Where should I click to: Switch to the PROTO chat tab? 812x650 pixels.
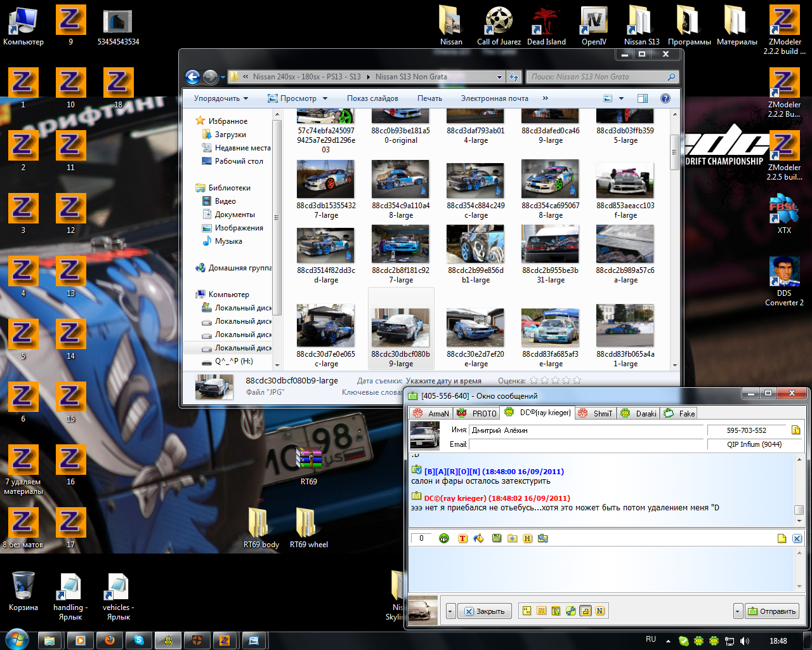point(478,413)
